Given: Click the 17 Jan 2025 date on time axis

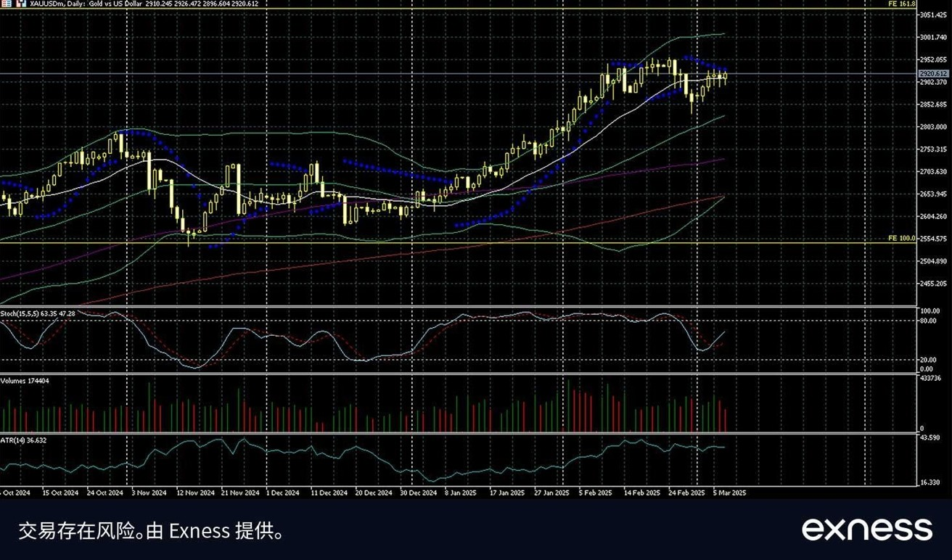Looking at the screenshot, I should pos(506,493).
